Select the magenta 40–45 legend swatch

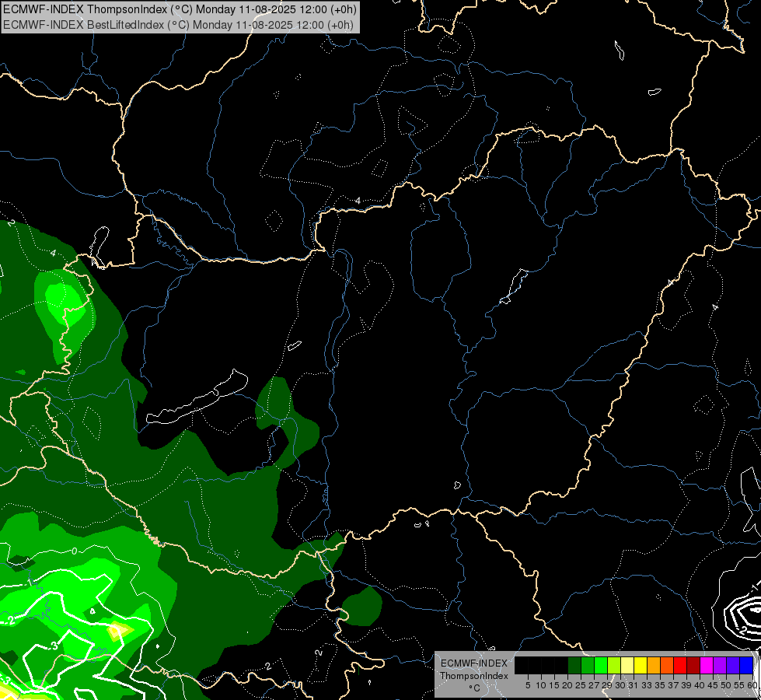pyautogui.click(x=707, y=665)
